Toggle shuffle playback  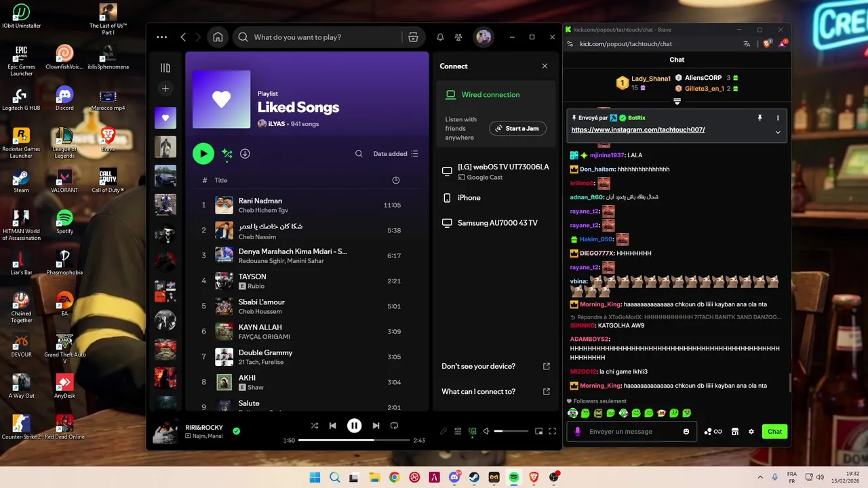pyautogui.click(x=315, y=426)
